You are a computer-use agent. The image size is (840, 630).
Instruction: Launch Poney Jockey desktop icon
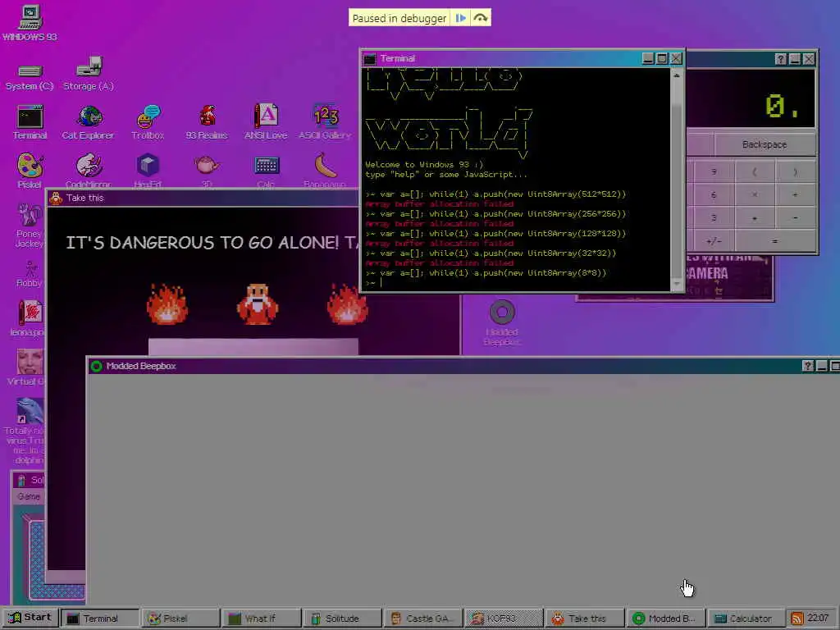click(30, 225)
